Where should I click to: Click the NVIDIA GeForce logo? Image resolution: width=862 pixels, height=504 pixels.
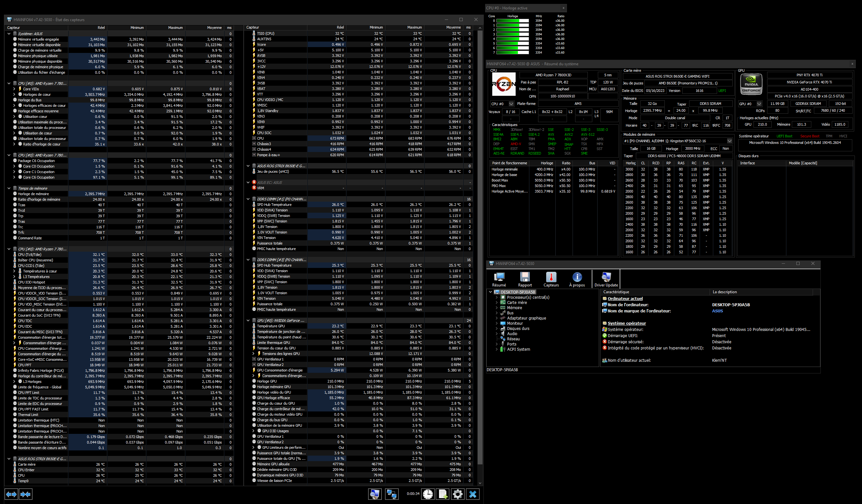pos(751,84)
